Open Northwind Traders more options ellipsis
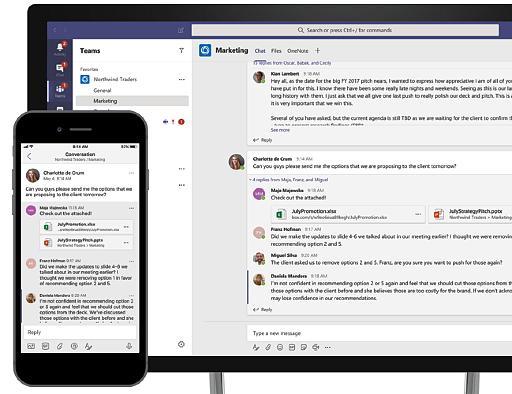 pyautogui.click(x=182, y=79)
